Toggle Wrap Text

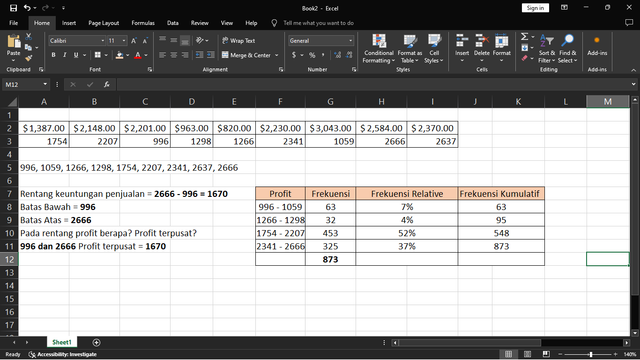point(239,40)
